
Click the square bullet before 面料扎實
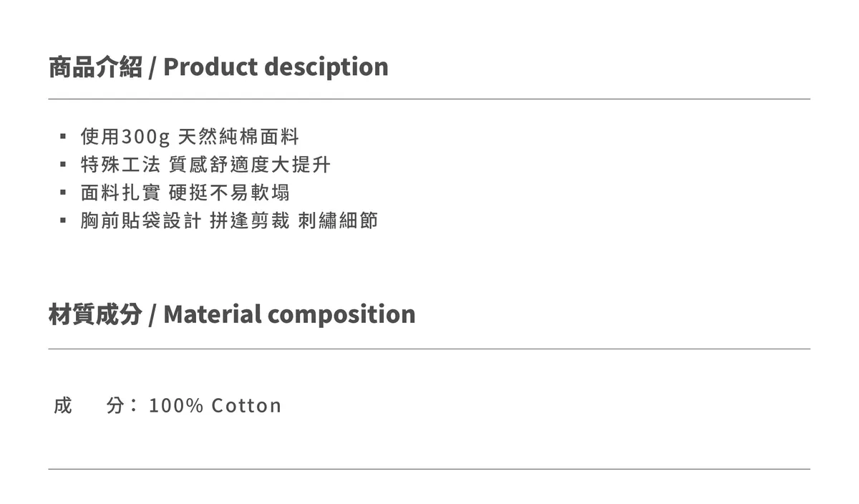(x=63, y=193)
